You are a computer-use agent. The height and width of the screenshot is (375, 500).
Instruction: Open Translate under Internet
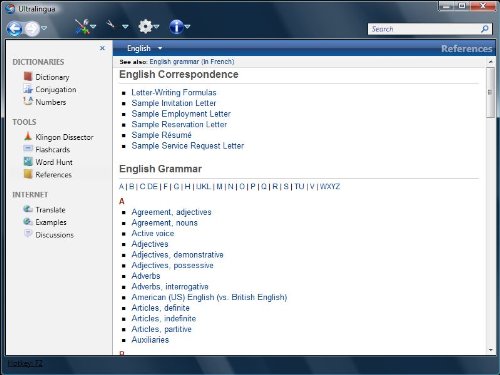coord(44,210)
